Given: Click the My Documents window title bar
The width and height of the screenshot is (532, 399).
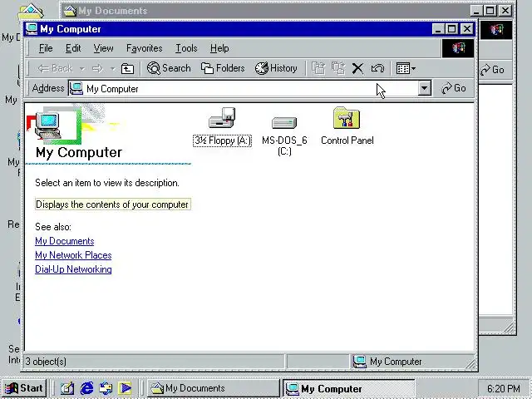Looking at the screenshot, I should point(264,11).
